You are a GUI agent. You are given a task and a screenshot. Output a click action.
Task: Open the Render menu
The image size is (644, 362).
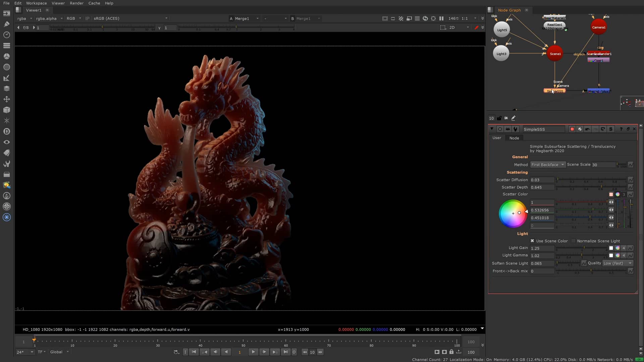76,3
